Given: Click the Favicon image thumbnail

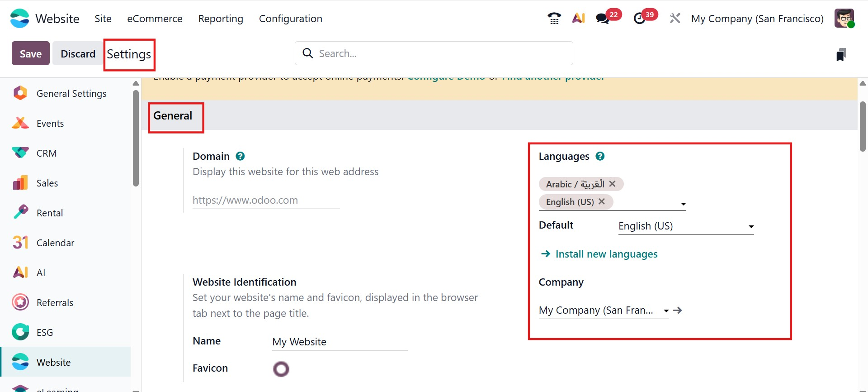Looking at the screenshot, I should (x=281, y=369).
